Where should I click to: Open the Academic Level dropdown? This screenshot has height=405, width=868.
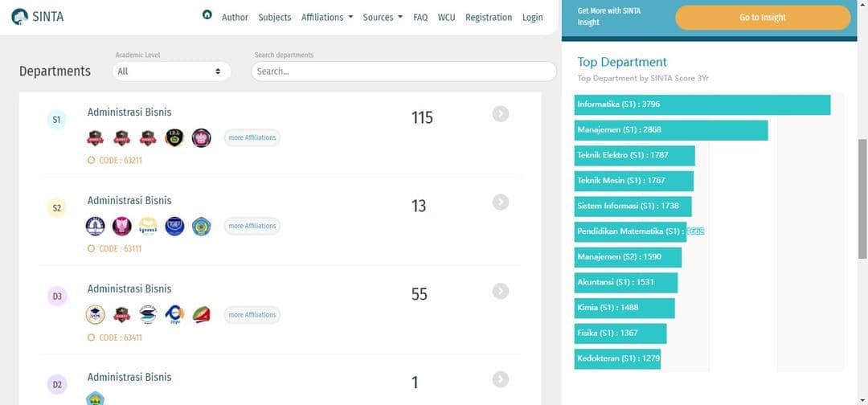pyautogui.click(x=170, y=72)
